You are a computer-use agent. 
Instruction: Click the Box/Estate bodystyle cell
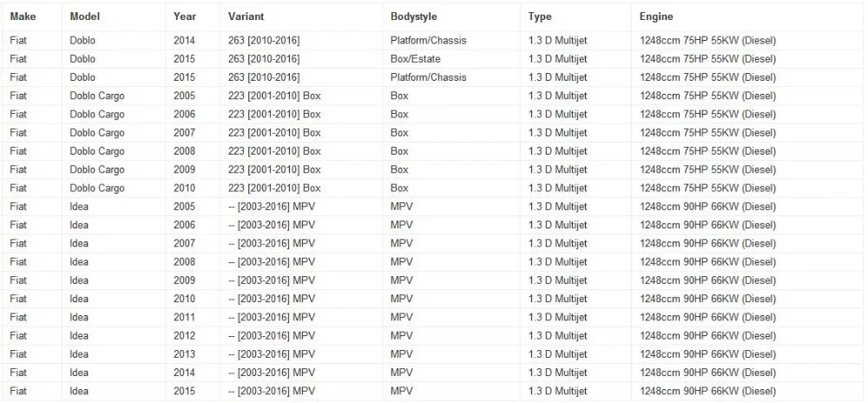pyautogui.click(x=415, y=59)
